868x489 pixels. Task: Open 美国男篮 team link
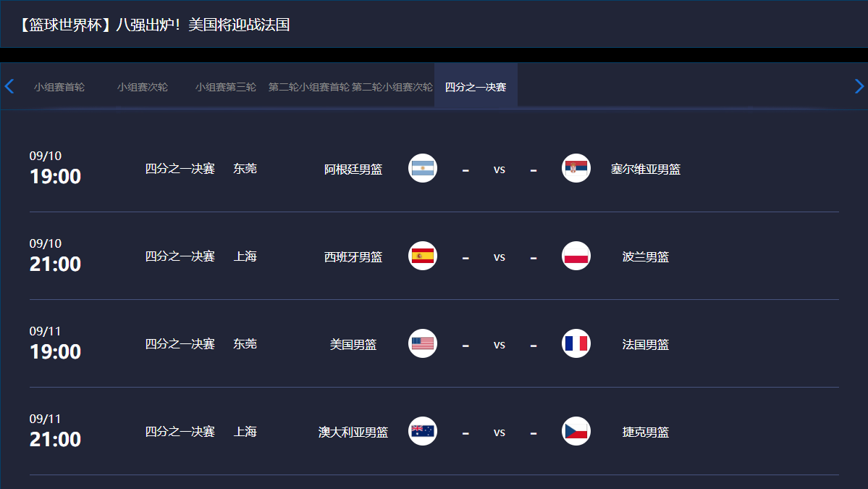point(353,344)
